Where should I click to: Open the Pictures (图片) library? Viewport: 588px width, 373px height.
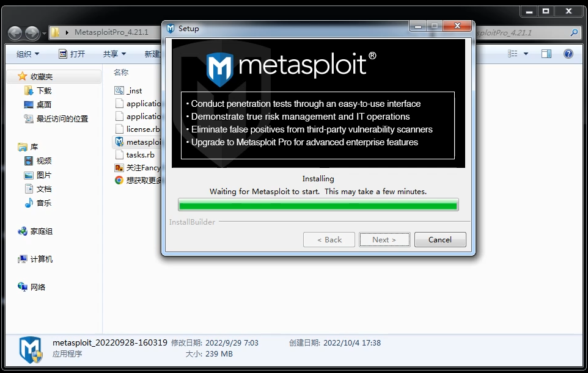point(44,175)
